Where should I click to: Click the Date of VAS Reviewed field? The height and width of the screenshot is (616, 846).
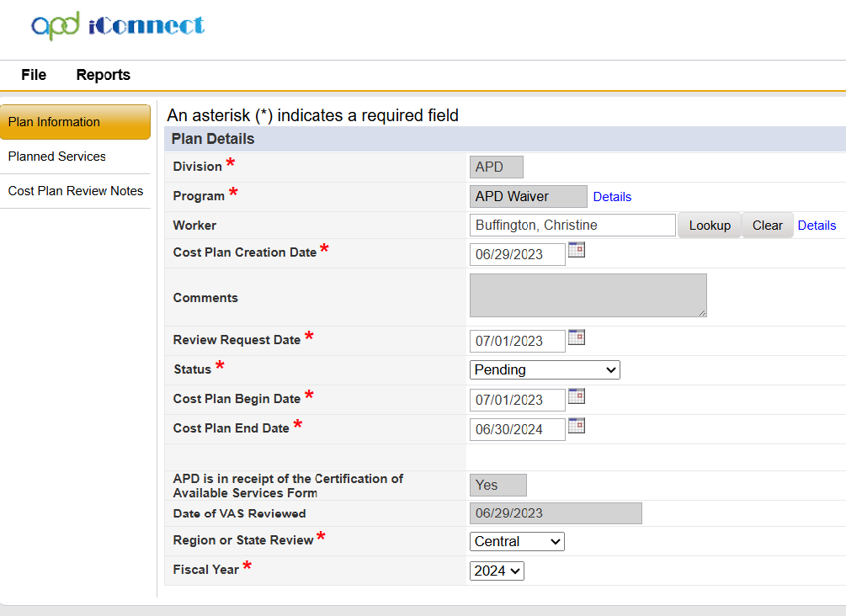(556, 513)
